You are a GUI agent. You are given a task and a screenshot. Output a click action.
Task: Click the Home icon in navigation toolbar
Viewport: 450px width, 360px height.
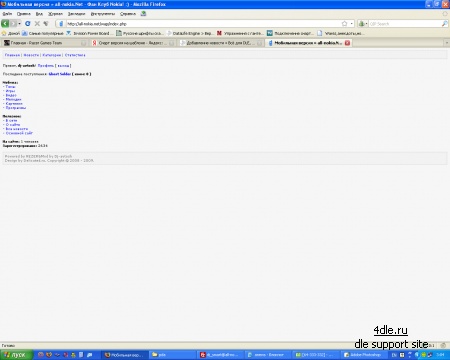46,24
